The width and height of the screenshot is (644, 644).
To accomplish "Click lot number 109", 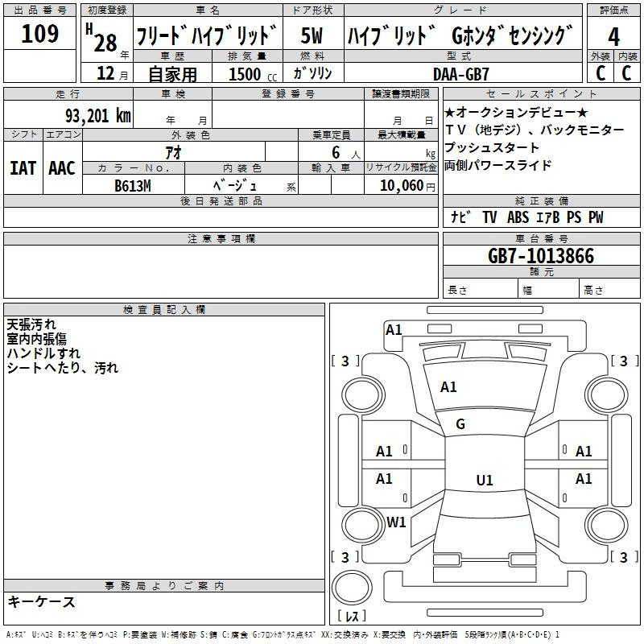I will coord(39,34).
